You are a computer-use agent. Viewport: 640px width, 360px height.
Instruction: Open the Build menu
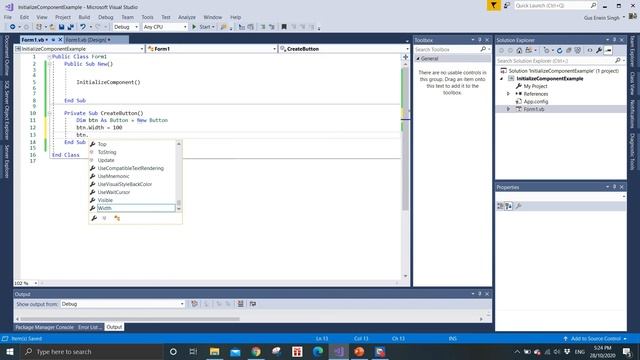point(84,17)
